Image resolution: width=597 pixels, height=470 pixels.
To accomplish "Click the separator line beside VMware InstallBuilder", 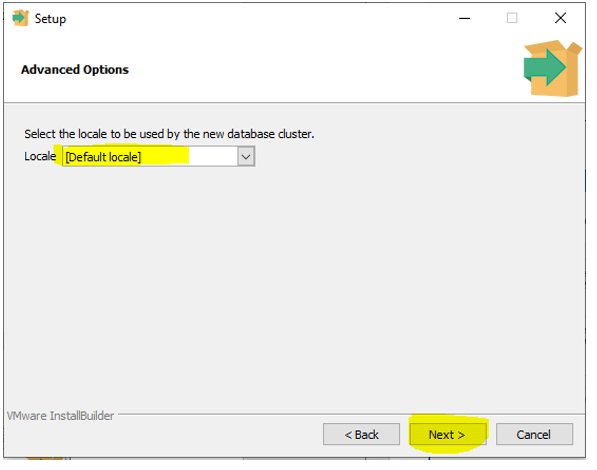I will tap(351, 414).
